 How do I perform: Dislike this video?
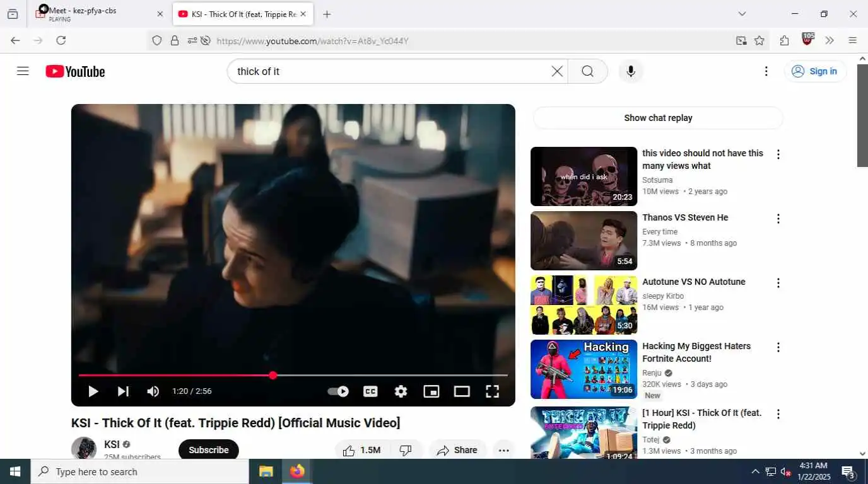click(406, 450)
